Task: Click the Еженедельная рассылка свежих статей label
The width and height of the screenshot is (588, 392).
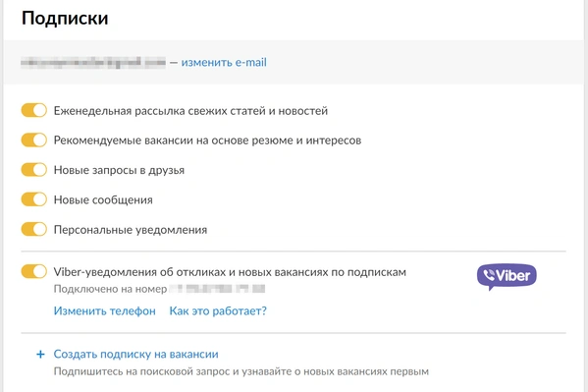Action: pyautogui.click(x=190, y=111)
